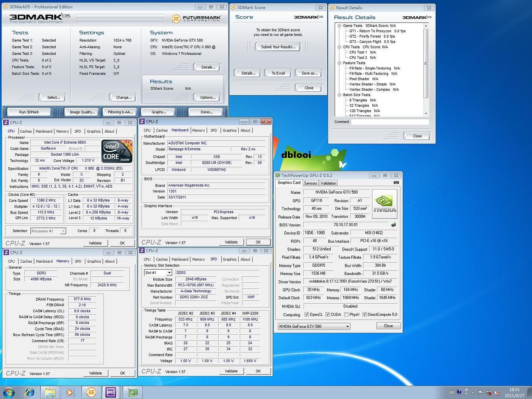Launch Internet Explorer from the taskbar
532x399 pixels.
pos(30,392)
